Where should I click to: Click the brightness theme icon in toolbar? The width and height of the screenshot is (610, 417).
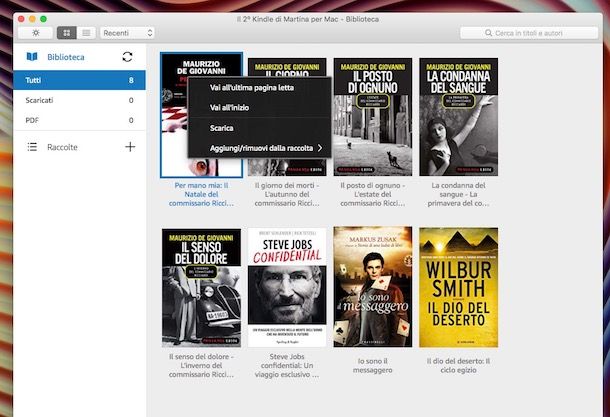coord(35,33)
